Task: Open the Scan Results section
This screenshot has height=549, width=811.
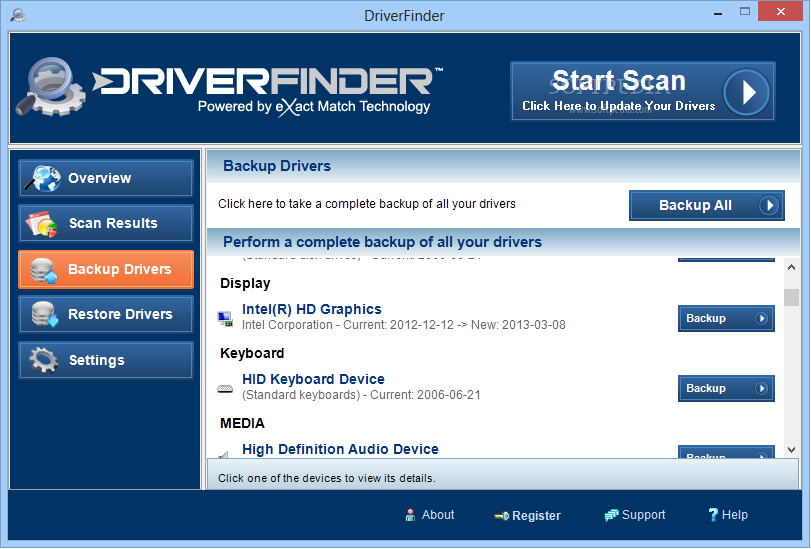Action: [106, 223]
